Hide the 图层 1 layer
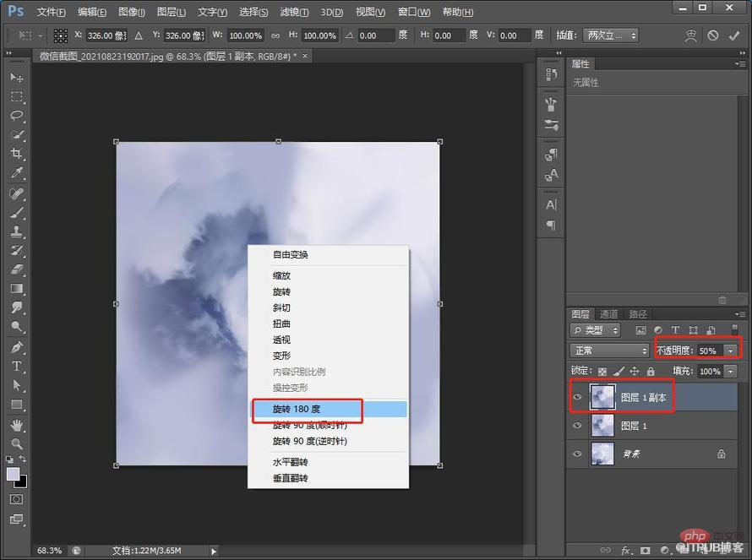The height and width of the screenshot is (560, 752). (577, 425)
